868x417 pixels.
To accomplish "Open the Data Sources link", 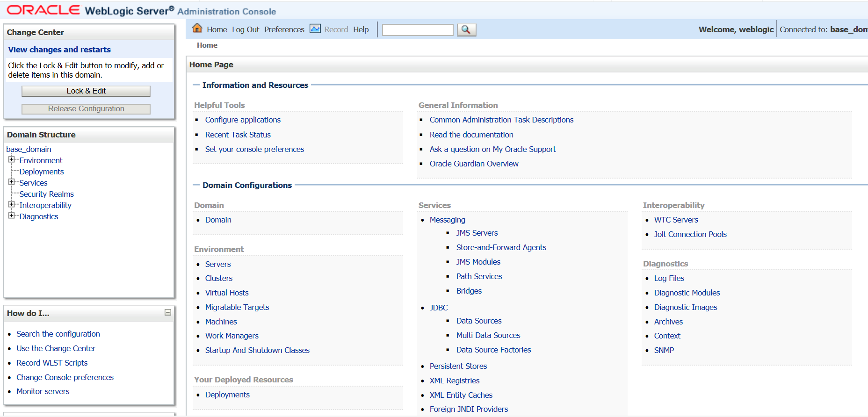I will click(478, 321).
